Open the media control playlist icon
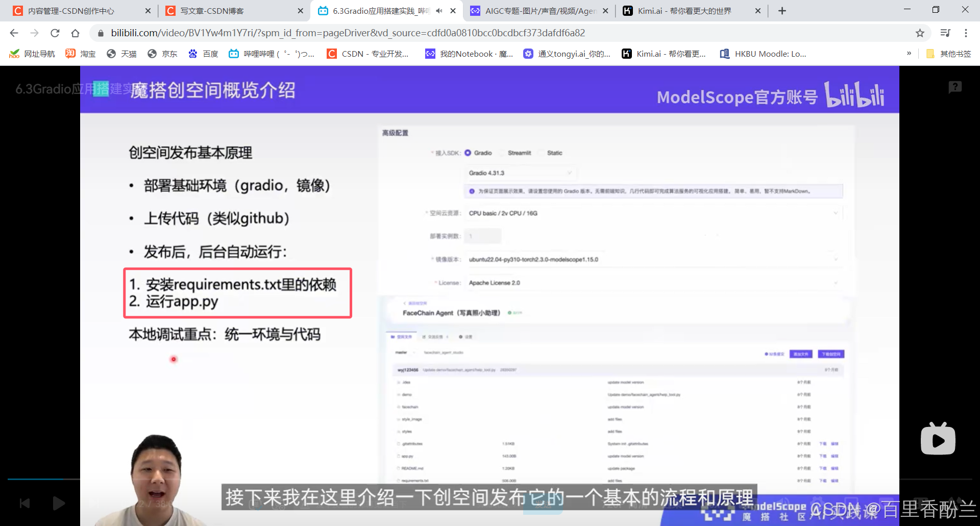 pyautogui.click(x=945, y=33)
